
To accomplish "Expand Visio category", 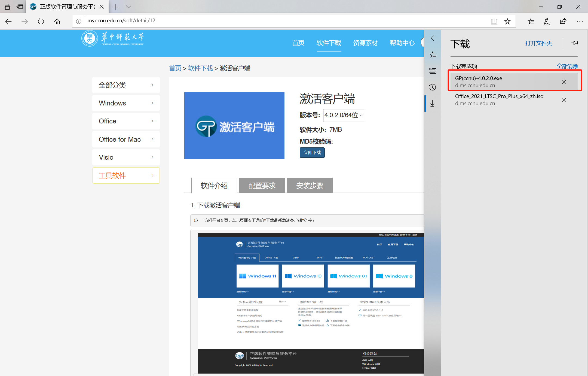I will (126, 157).
